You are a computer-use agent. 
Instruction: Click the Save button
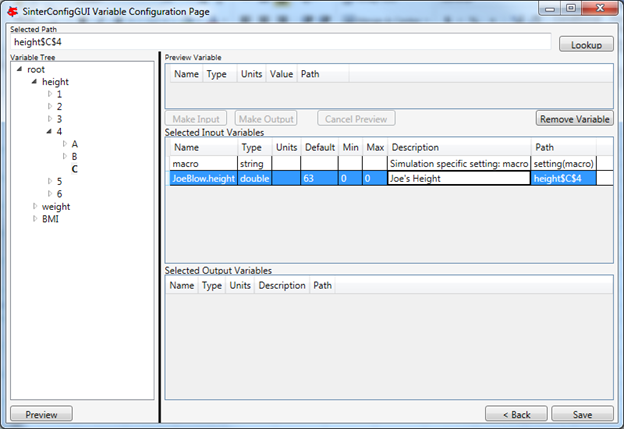click(581, 414)
